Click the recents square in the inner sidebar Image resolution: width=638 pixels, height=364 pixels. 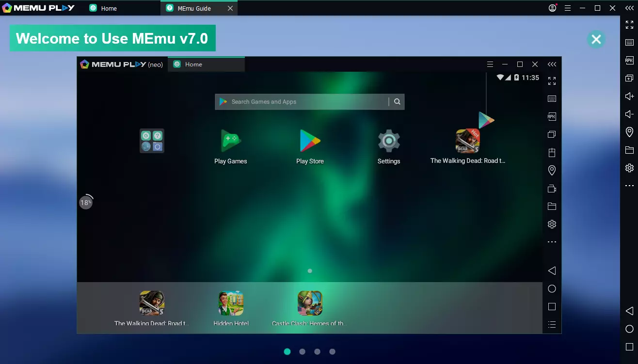pos(552,306)
